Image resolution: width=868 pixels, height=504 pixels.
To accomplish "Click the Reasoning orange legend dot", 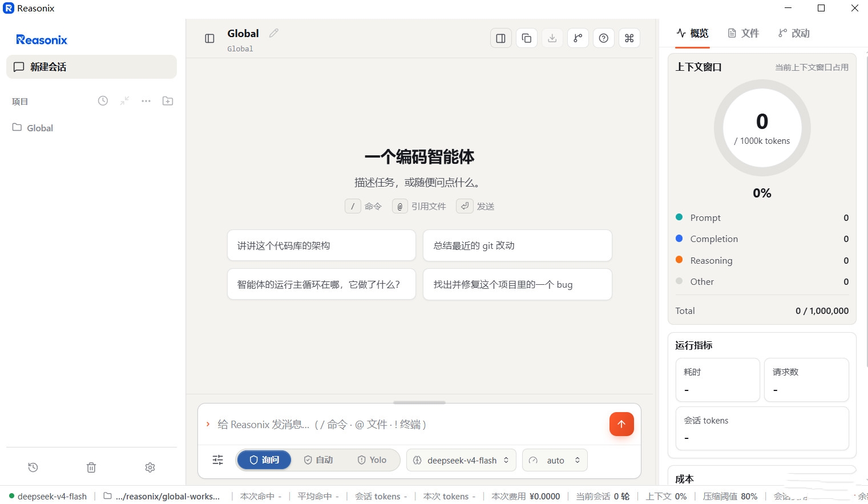I will 679,259.
